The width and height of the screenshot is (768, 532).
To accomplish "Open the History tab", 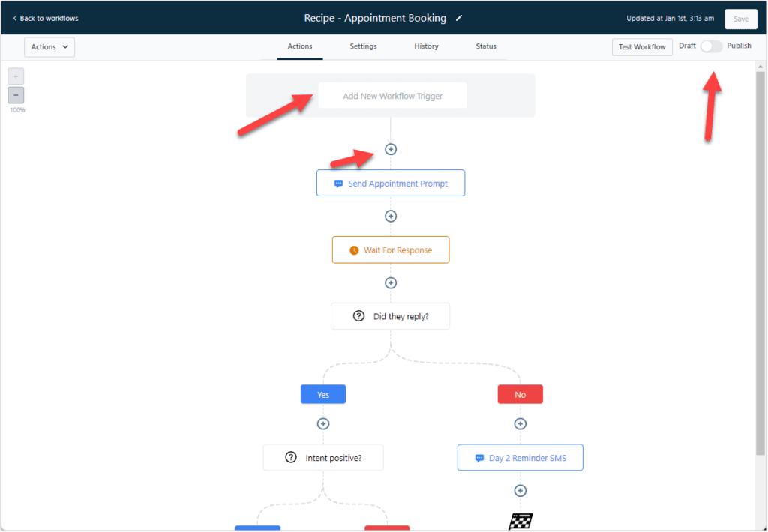I will coord(426,46).
